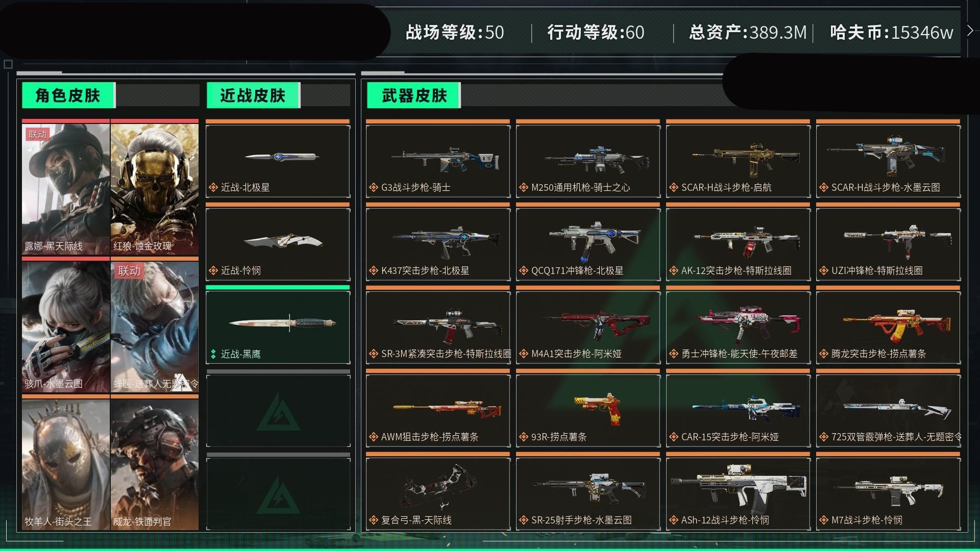The height and width of the screenshot is (551, 980).
Task: Switch to the 近战皮肤 tab
Action: (253, 95)
